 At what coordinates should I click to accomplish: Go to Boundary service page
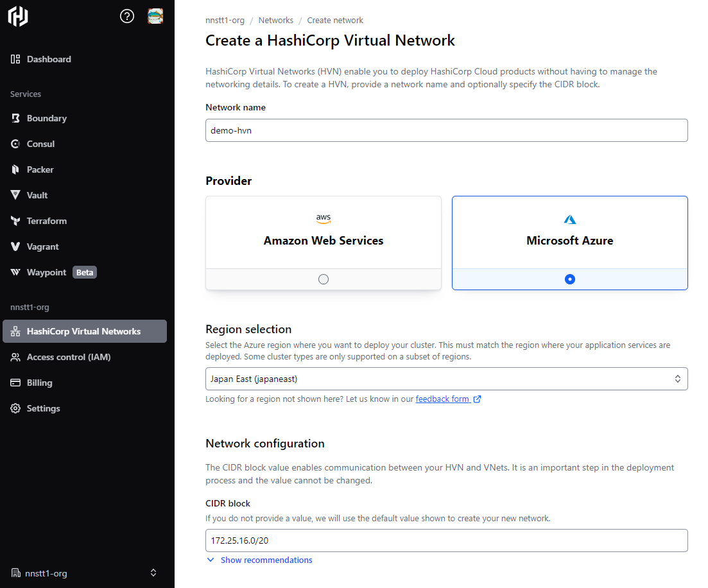[46, 118]
